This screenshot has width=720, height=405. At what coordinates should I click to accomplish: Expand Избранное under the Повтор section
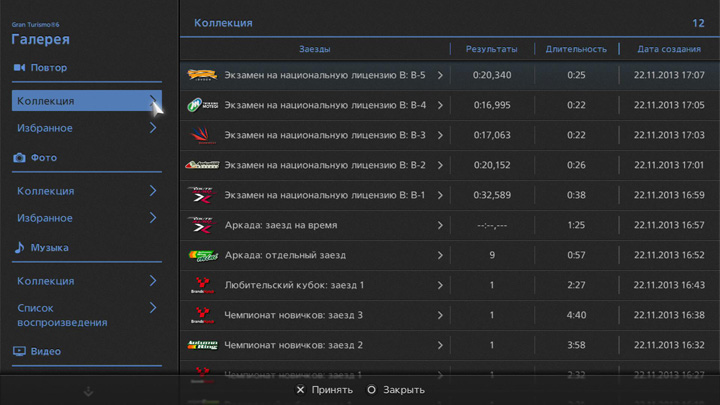pyautogui.click(x=153, y=128)
